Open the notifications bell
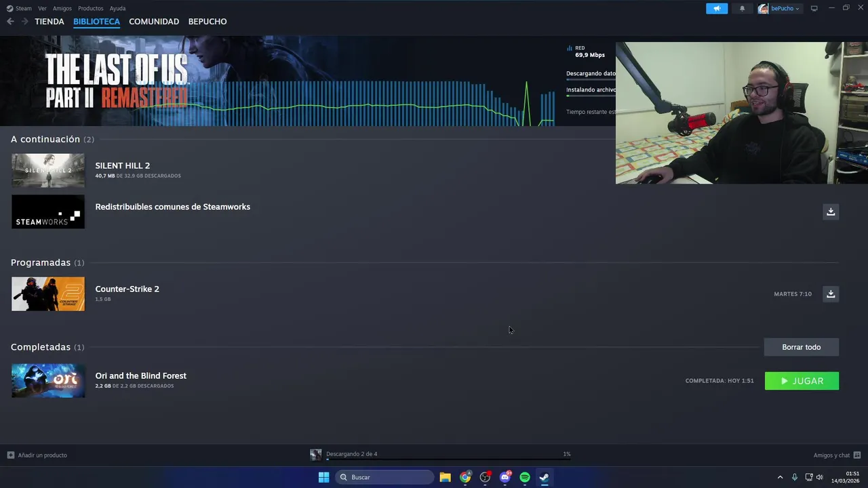868x488 pixels. pos(742,8)
